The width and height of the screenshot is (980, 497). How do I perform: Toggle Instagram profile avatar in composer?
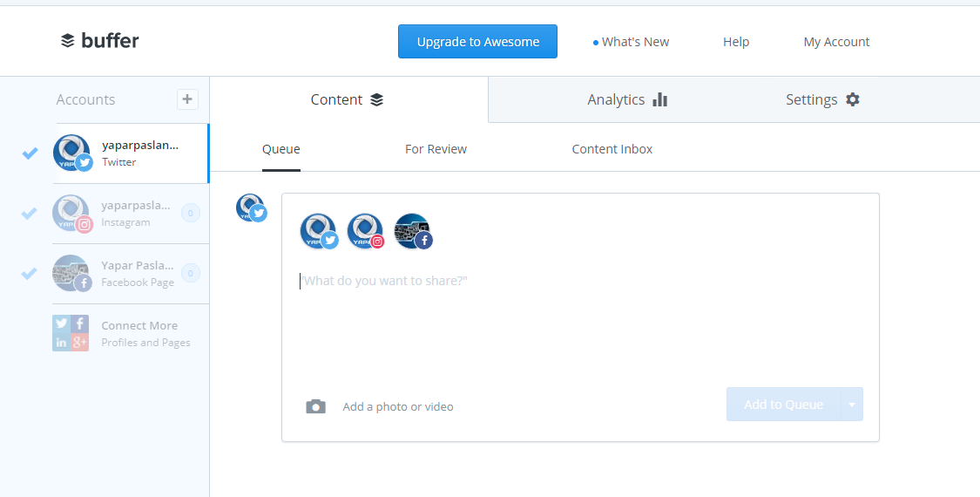click(x=366, y=232)
